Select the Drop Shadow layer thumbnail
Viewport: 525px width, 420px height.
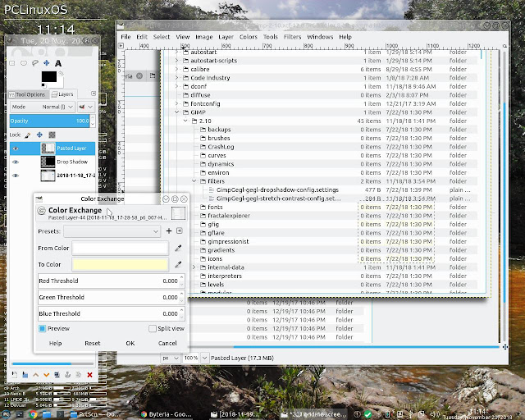pos(48,162)
